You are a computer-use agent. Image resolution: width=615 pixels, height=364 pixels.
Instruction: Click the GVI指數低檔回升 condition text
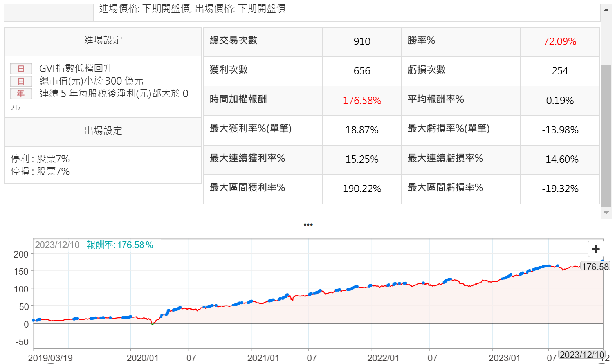[76, 68]
